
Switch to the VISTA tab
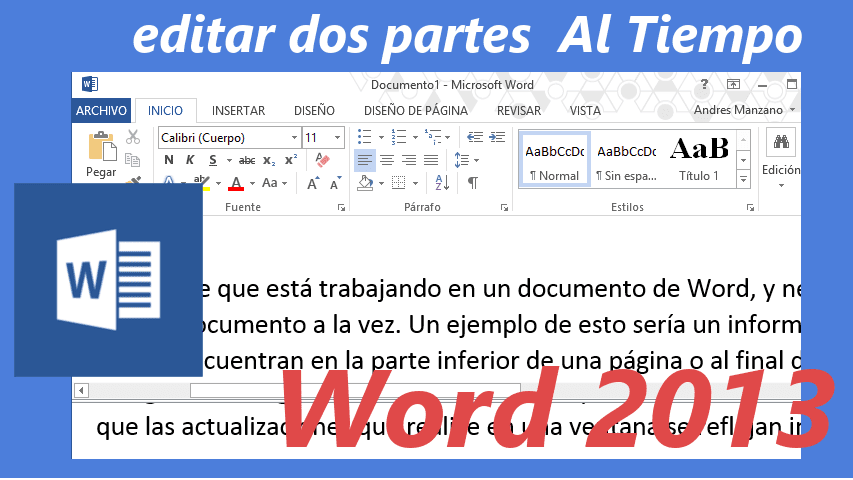pos(585,110)
